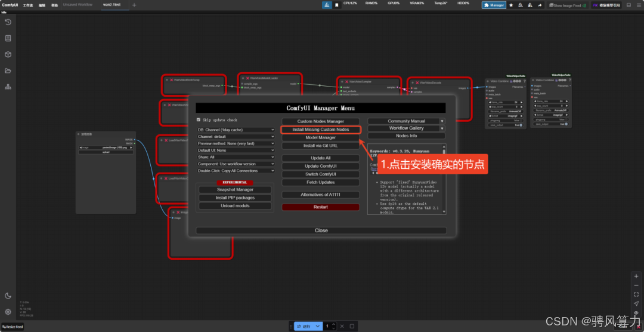Open the 帮助 menu
This screenshot has width=644, height=332.
tap(55, 5)
